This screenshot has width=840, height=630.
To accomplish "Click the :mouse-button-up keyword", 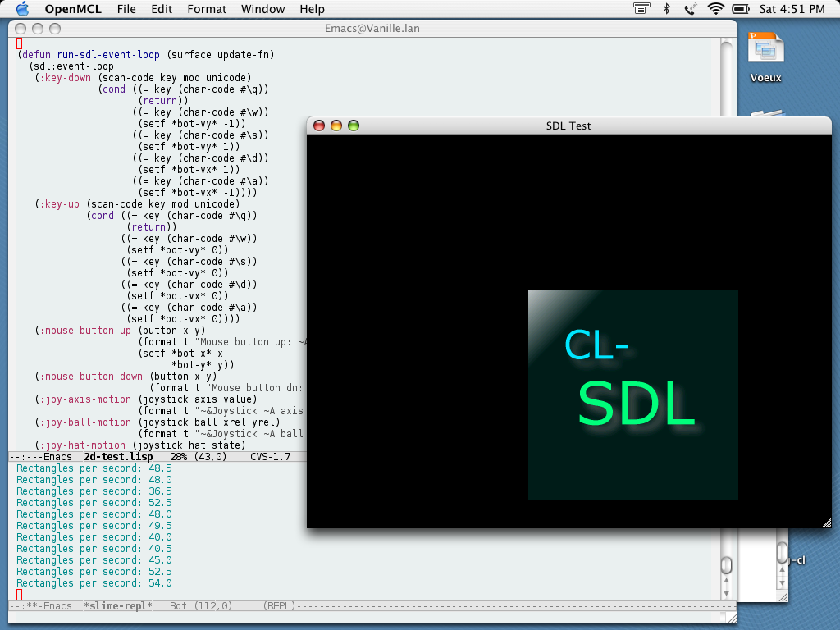I will tap(85, 331).
